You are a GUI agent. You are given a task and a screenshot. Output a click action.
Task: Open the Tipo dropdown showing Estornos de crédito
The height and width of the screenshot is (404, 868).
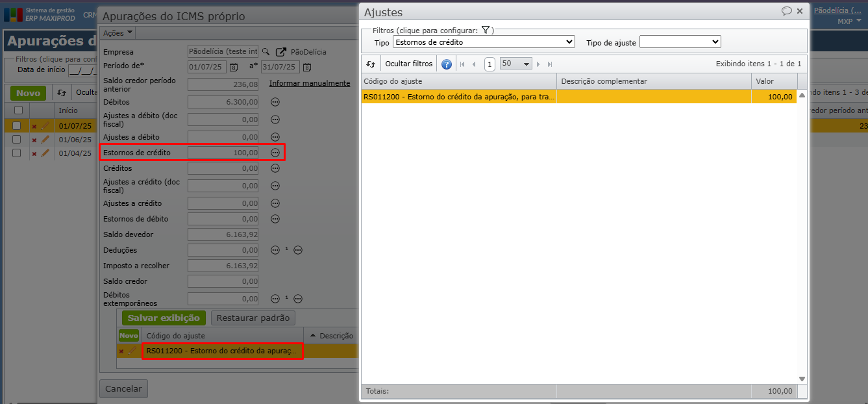click(484, 42)
